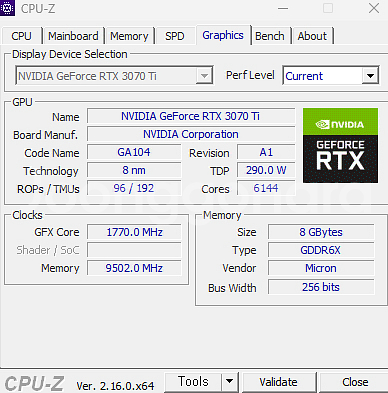
Task: Open the Bench tab
Action: tap(270, 36)
